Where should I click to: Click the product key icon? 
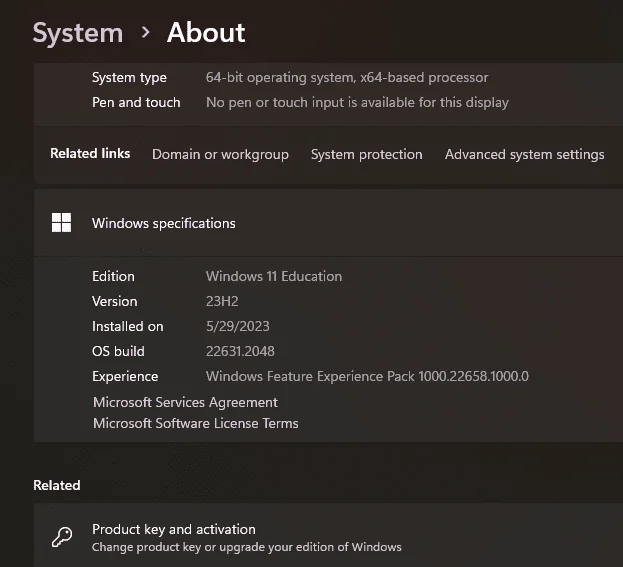coord(62,537)
